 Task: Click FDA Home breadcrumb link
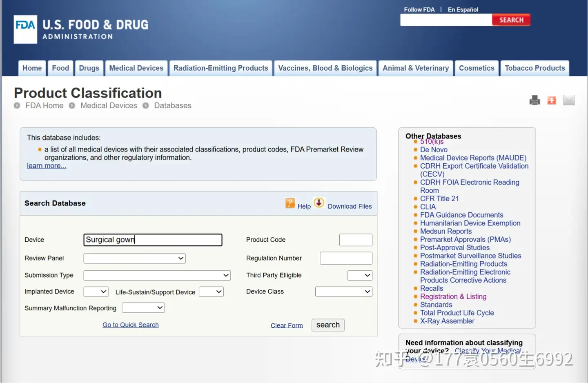(45, 105)
